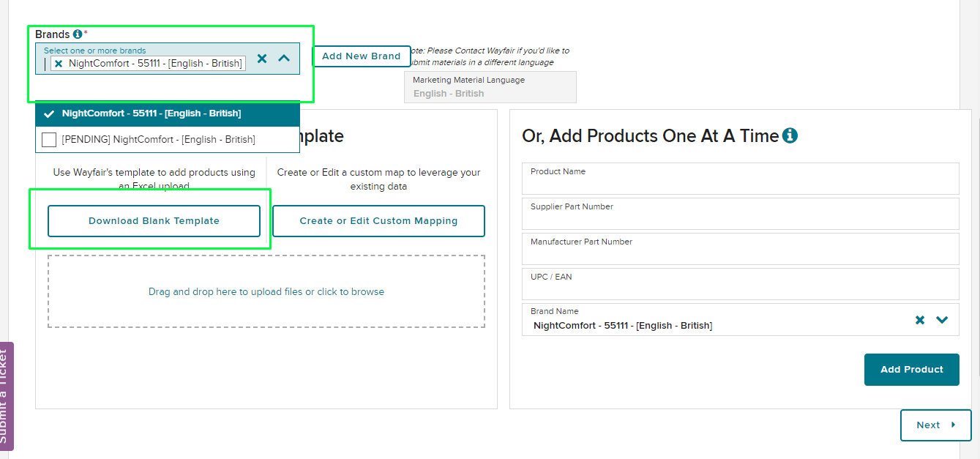Deselect checked NightComfort - 55111 option
This screenshot has width=980, height=459.
point(168,113)
